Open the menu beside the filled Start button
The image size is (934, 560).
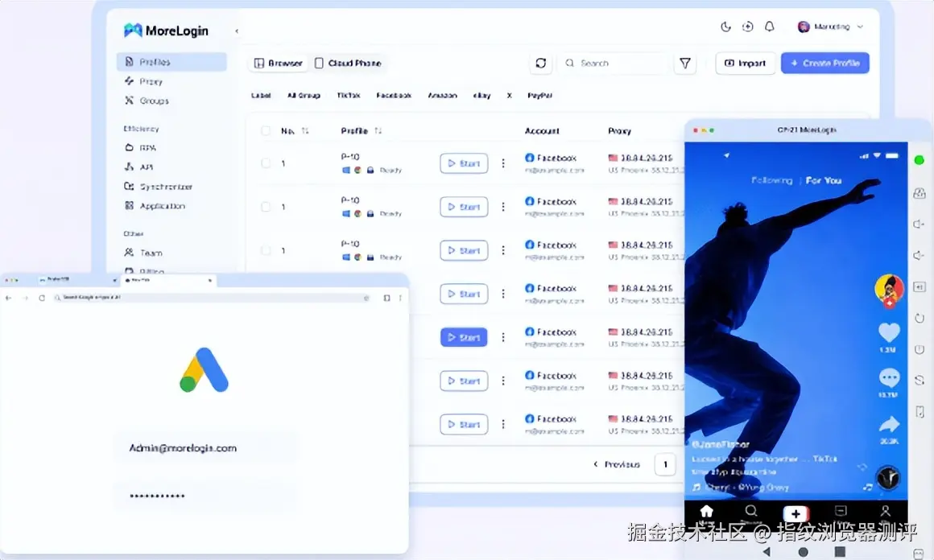pyautogui.click(x=503, y=337)
